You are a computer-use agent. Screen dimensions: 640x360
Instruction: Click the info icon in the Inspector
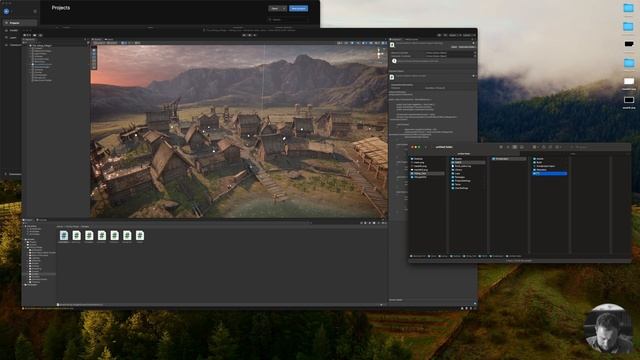[x=394, y=61]
